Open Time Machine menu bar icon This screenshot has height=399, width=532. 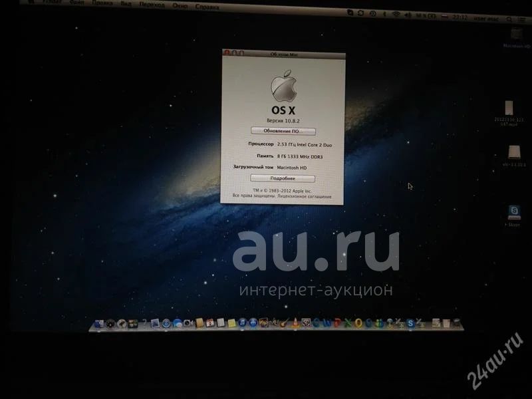(372, 13)
